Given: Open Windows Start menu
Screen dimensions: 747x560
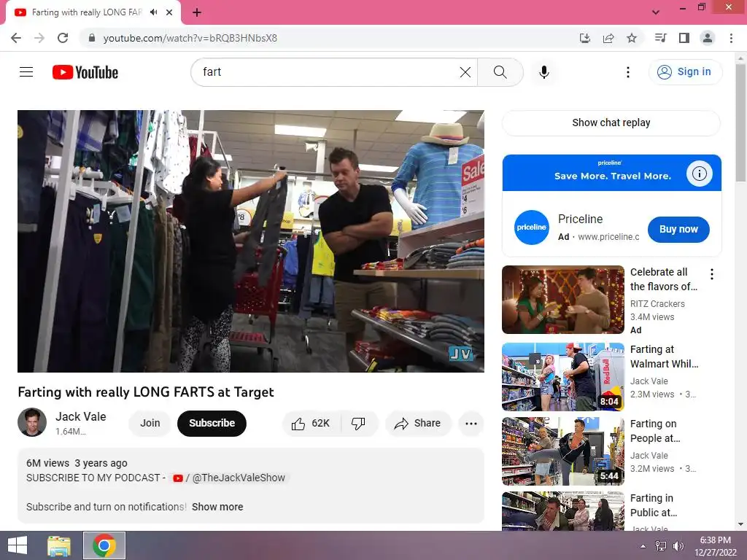Looking at the screenshot, I should point(18,545).
